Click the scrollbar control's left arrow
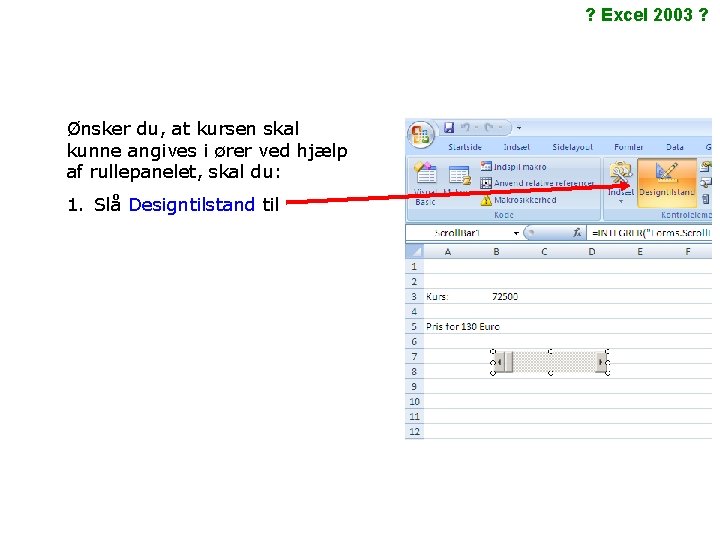The image size is (720, 540). (500, 362)
